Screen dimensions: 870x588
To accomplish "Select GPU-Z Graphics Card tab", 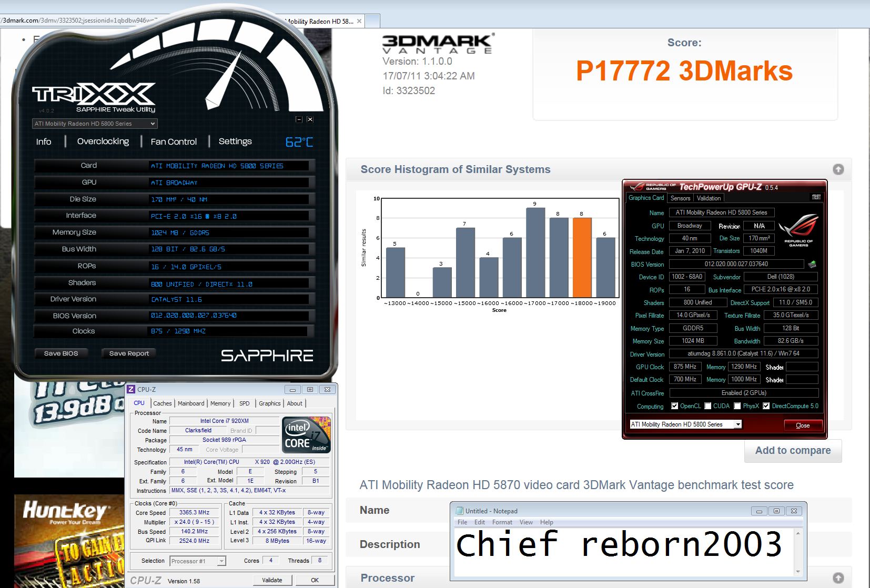I will tap(646, 198).
